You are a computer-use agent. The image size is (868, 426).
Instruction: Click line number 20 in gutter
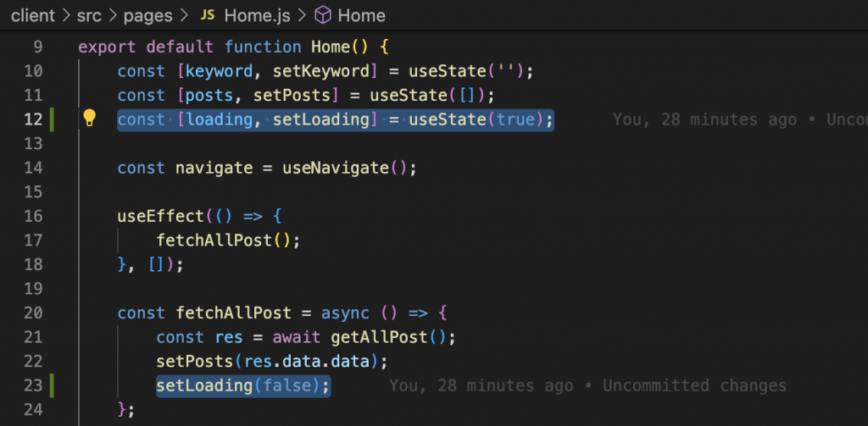click(x=34, y=313)
